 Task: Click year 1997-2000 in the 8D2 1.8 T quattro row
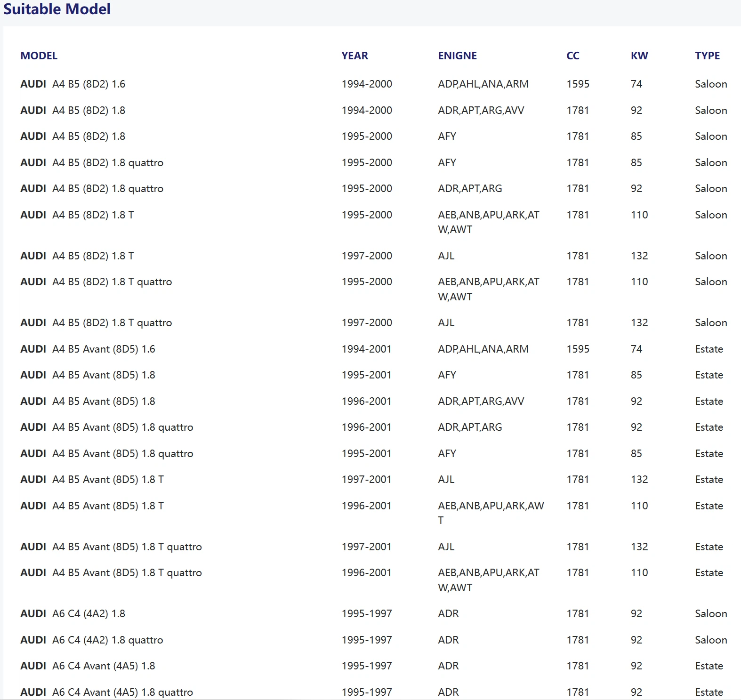pos(367,322)
